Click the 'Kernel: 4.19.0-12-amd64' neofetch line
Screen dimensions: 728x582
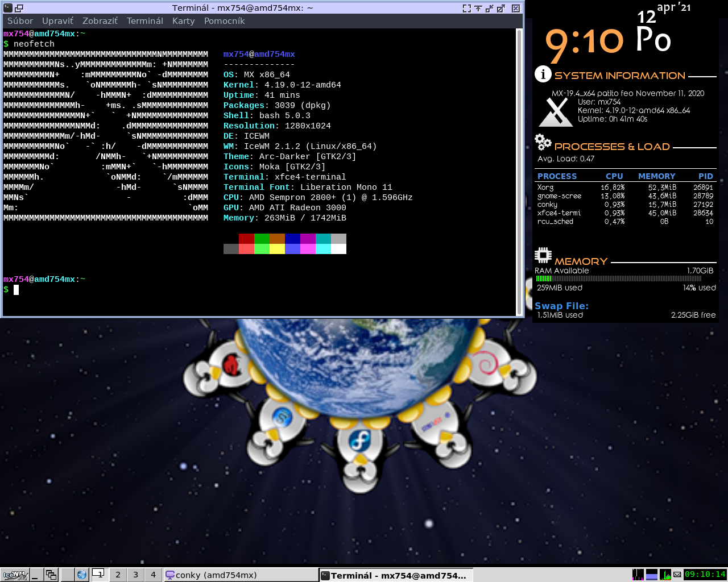click(x=282, y=85)
